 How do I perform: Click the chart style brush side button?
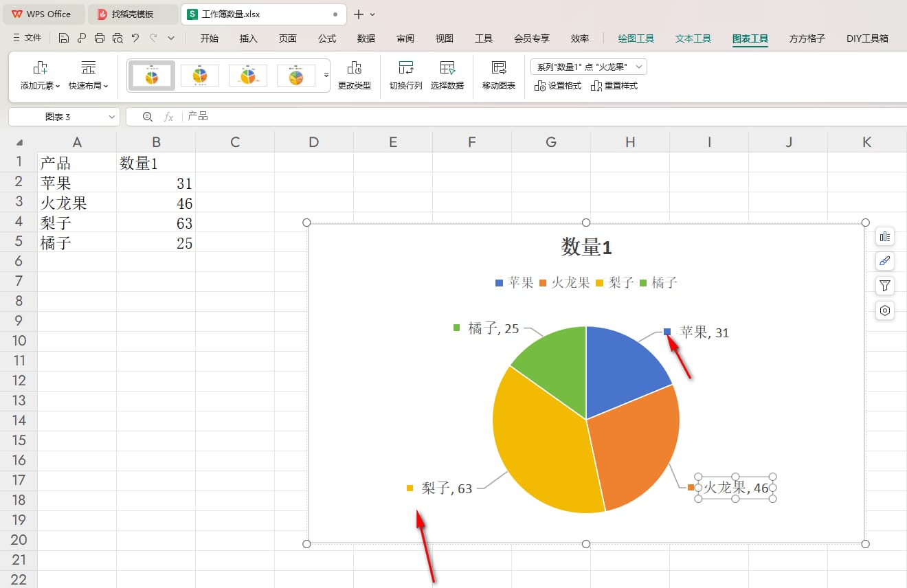[885, 261]
